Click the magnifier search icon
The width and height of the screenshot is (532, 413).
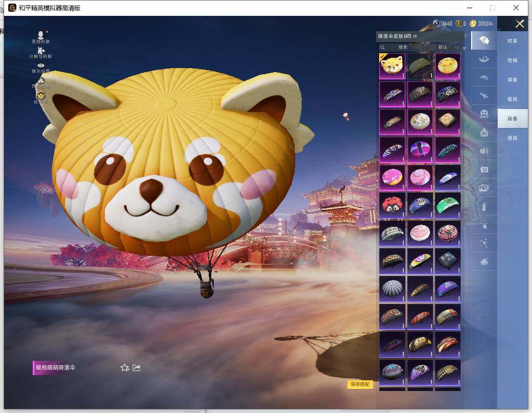point(383,48)
